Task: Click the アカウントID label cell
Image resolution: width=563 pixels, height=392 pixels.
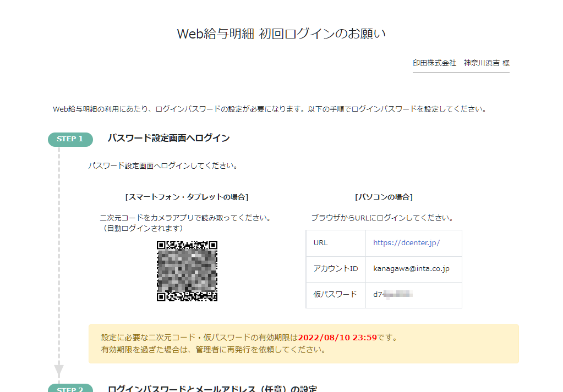Action: [335, 269]
